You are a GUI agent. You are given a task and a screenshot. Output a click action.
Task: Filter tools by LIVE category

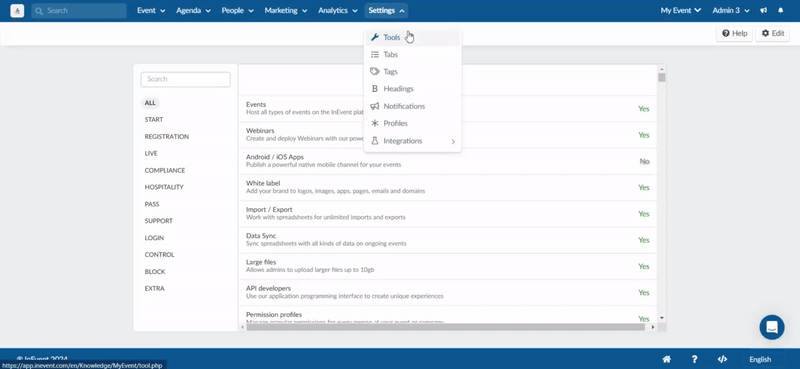(151, 153)
